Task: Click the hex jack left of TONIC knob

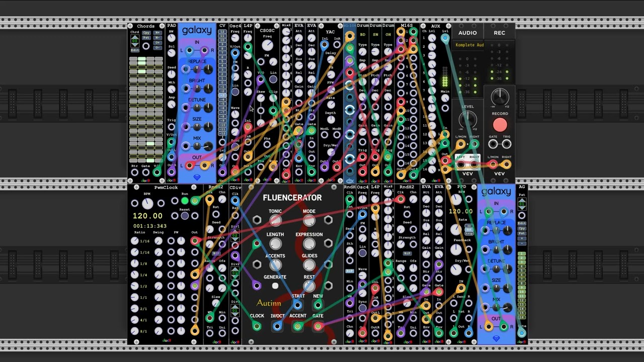Action: [x=257, y=220]
